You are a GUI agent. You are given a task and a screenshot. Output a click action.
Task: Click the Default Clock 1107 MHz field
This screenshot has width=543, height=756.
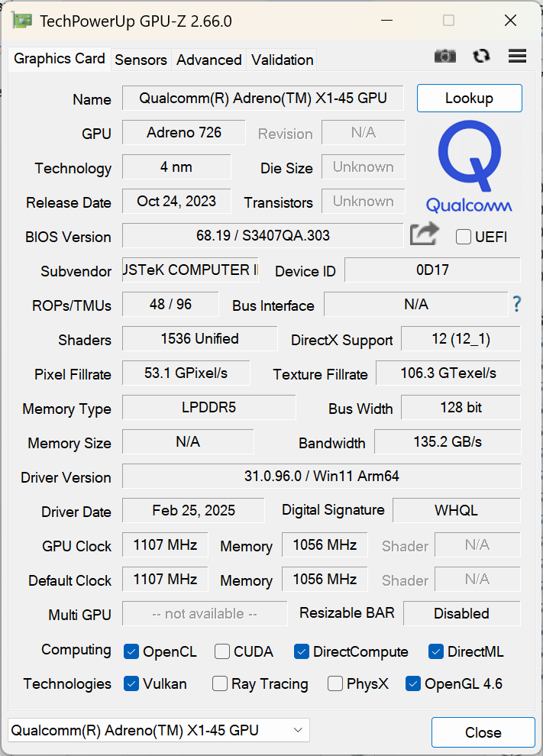[x=165, y=579]
